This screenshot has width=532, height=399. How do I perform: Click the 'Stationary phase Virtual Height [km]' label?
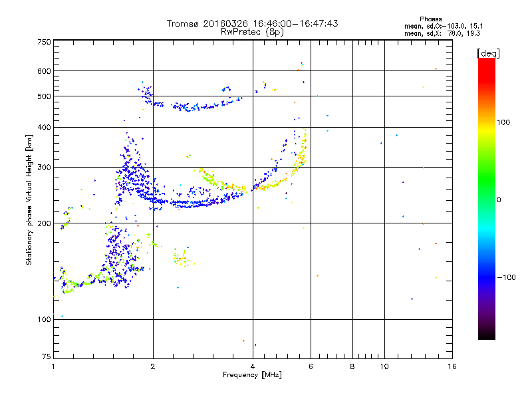click(29, 200)
